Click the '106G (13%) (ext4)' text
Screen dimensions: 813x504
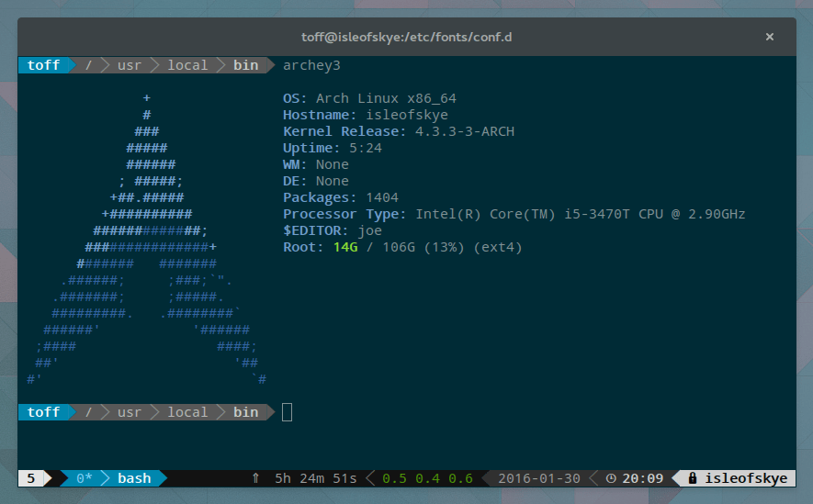click(x=452, y=248)
